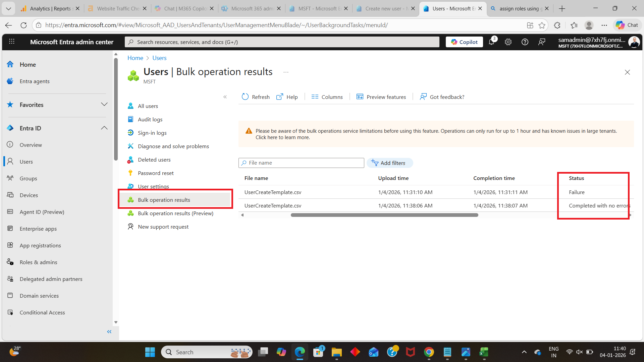Open the Settings gear in the portal header
Viewport: 644px width, 362px height.
coord(508,42)
